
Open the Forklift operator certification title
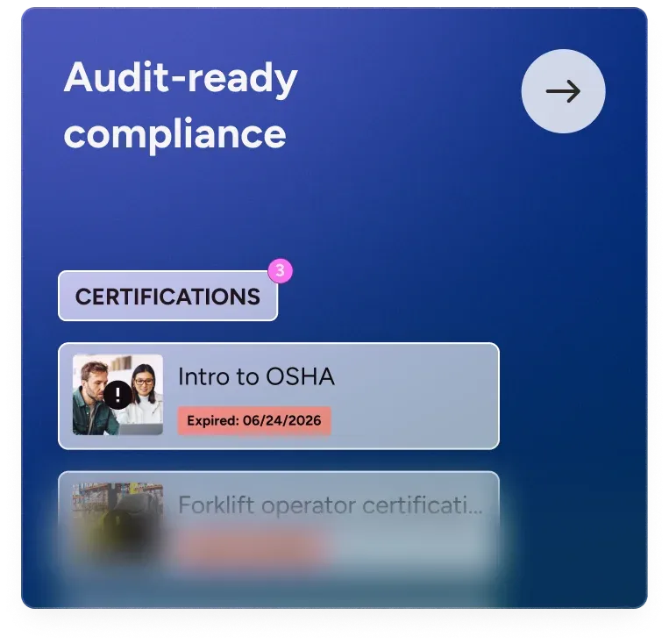coord(331,505)
